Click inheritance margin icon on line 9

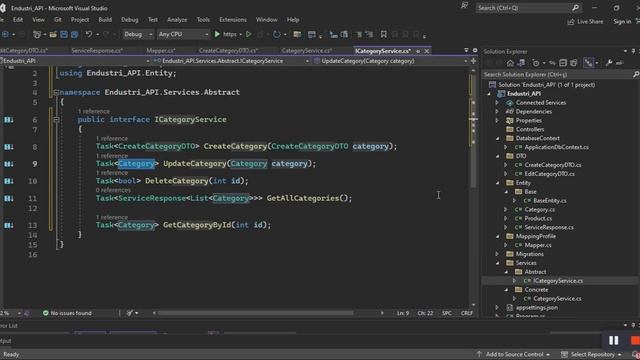(x=9, y=164)
